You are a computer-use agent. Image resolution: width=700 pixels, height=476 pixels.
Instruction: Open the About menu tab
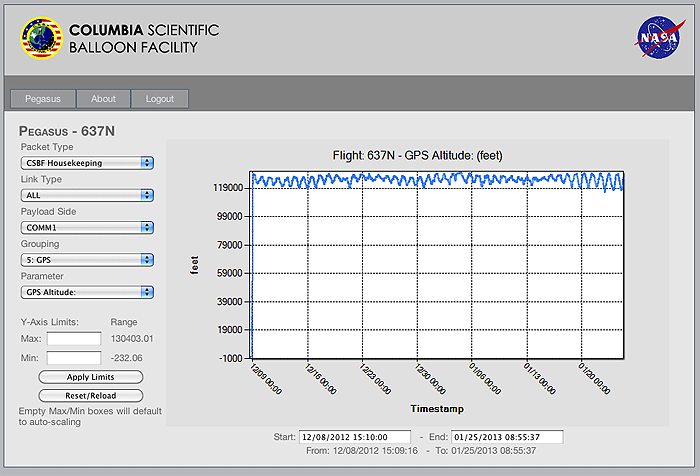(103, 99)
